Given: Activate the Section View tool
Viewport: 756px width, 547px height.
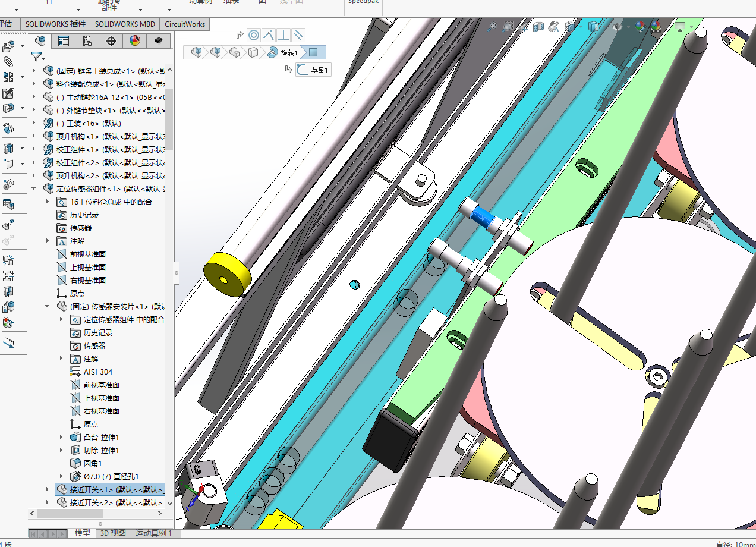Looking at the screenshot, I should 538,27.
